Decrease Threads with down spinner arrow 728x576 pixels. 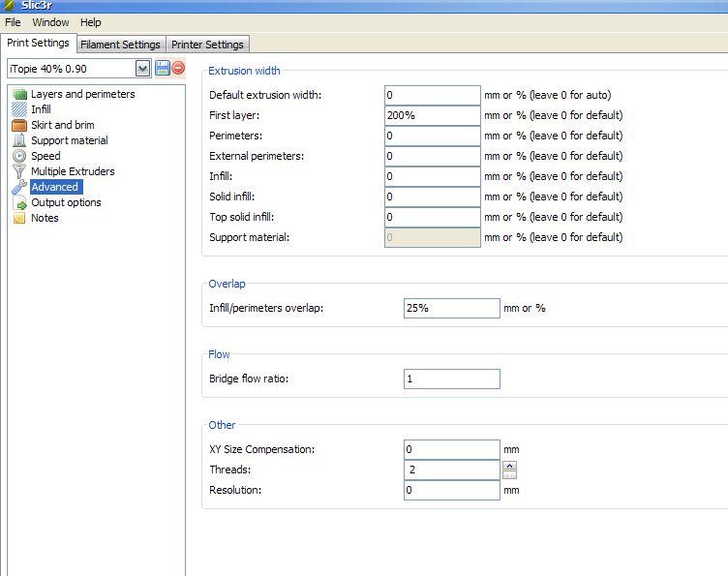click(x=510, y=474)
